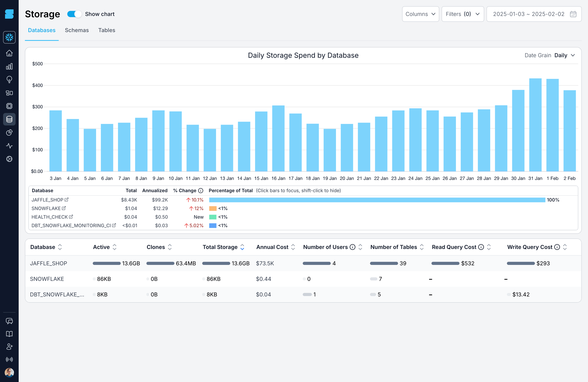Viewport: 588px width, 382px height.
Task: Click info icon next to % Change
Action: coord(201,191)
